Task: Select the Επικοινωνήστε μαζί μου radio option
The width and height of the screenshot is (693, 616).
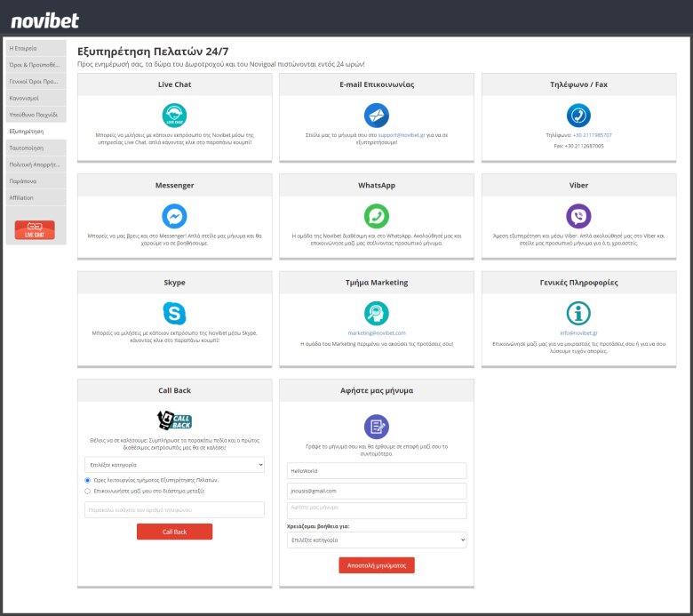Action: (87, 492)
